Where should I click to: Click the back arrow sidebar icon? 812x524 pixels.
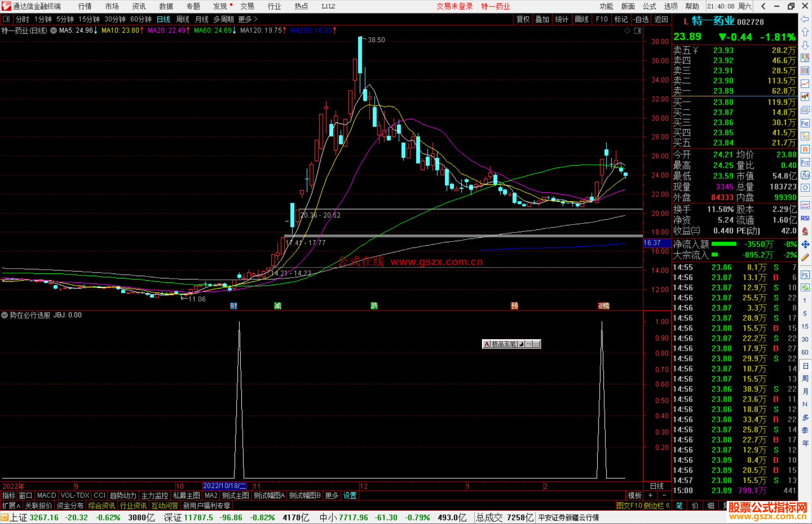pos(805,19)
